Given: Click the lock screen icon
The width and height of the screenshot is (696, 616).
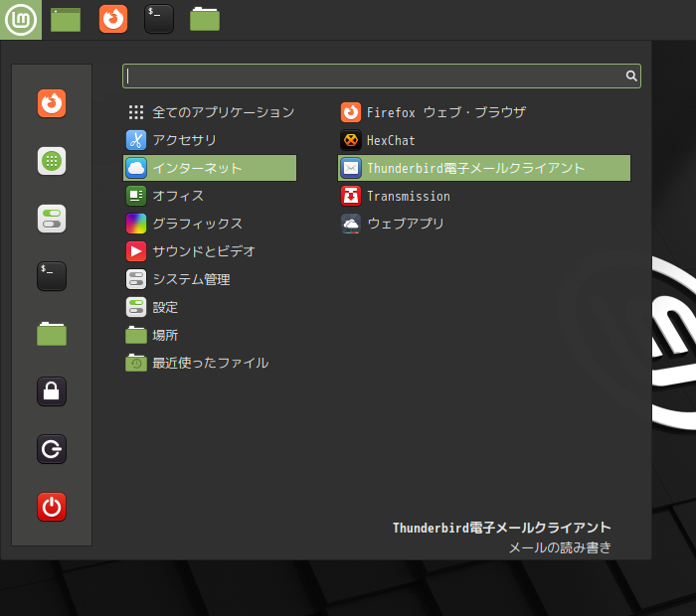Looking at the screenshot, I should tap(52, 391).
